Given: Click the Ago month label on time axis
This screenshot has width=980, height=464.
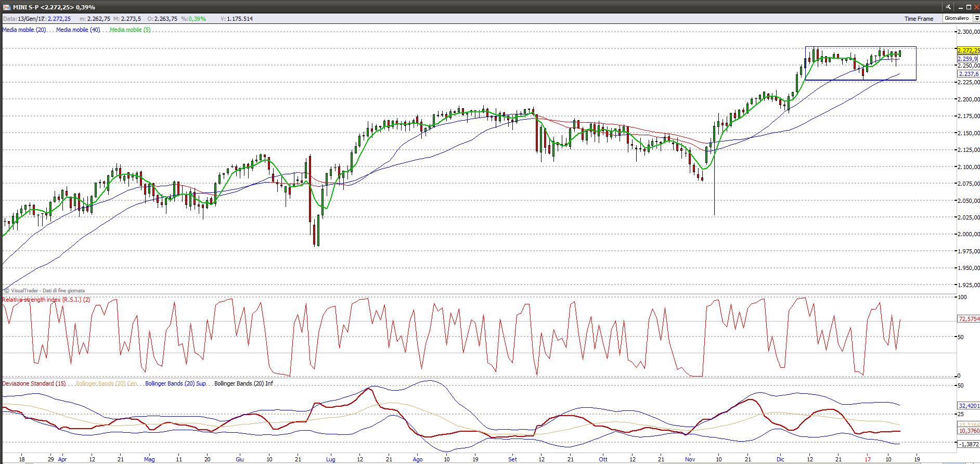Looking at the screenshot, I should click(x=418, y=459).
